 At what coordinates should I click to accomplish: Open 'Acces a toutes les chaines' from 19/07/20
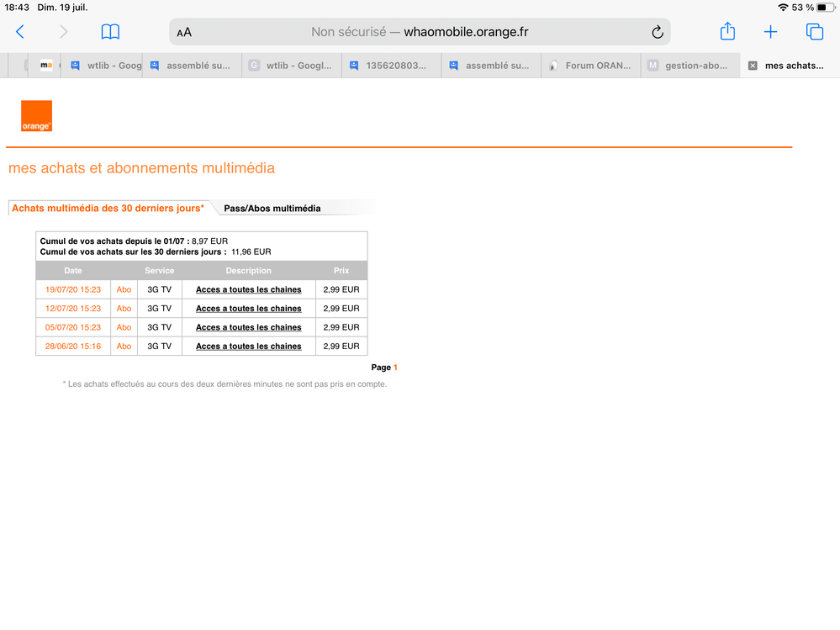tap(248, 289)
